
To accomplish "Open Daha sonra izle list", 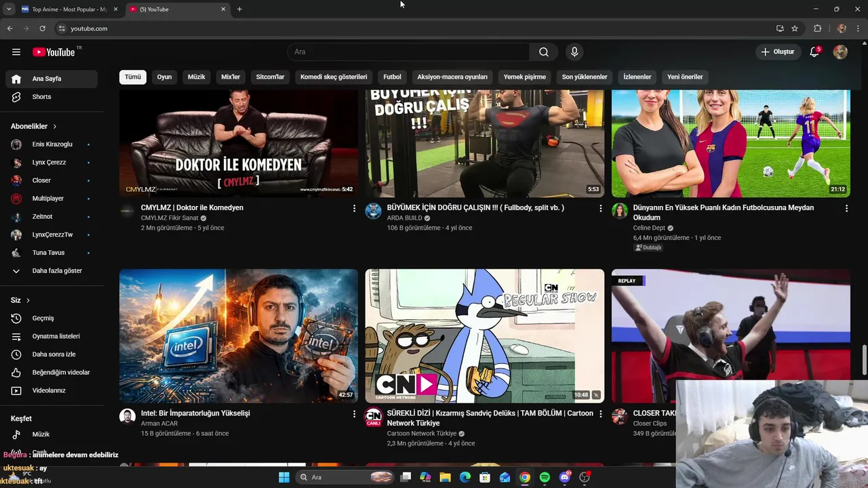I will point(52,354).
